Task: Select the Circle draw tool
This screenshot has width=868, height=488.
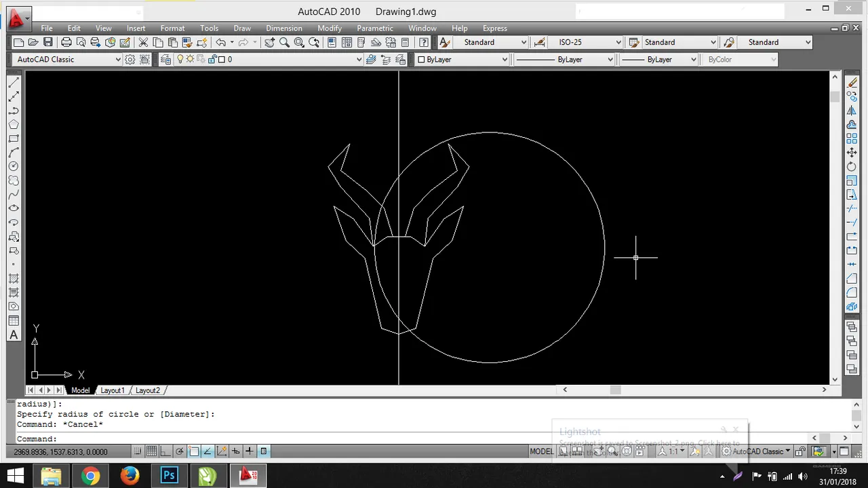Action: (x=14, y=166)
